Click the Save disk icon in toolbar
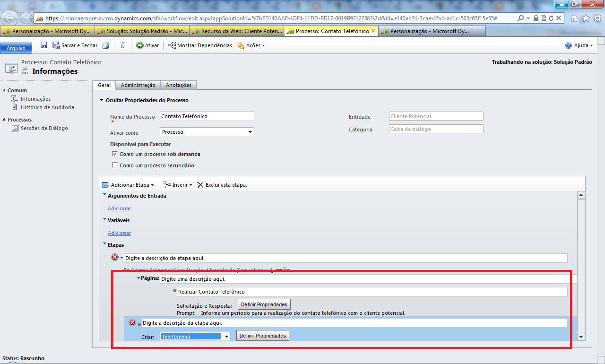The width and height of the screenshot is (605, 364). tap(44, 45)
